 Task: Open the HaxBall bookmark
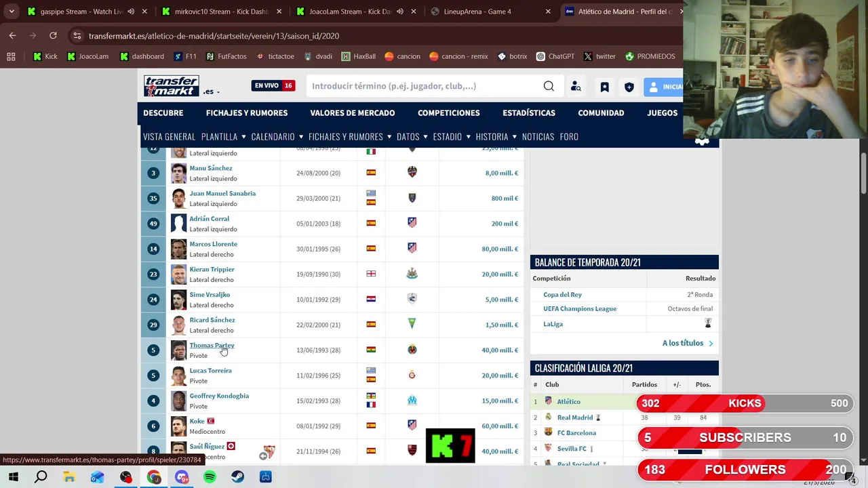[359, 56]
